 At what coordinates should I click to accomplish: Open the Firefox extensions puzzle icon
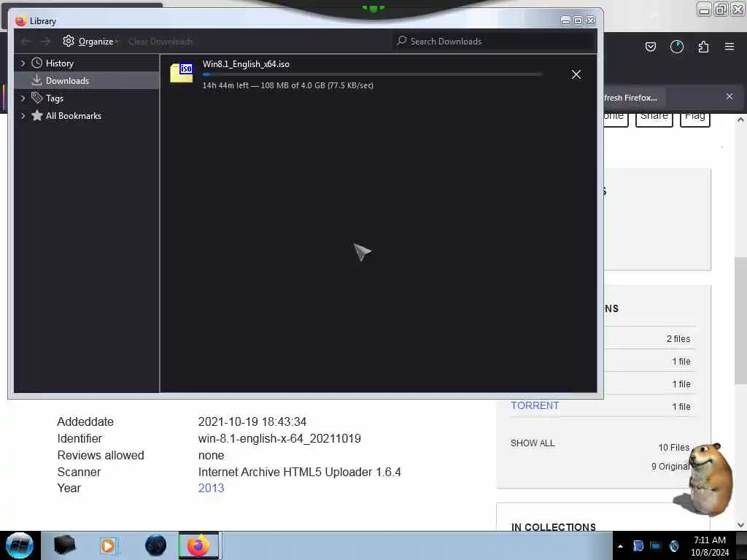coord(703,47)
